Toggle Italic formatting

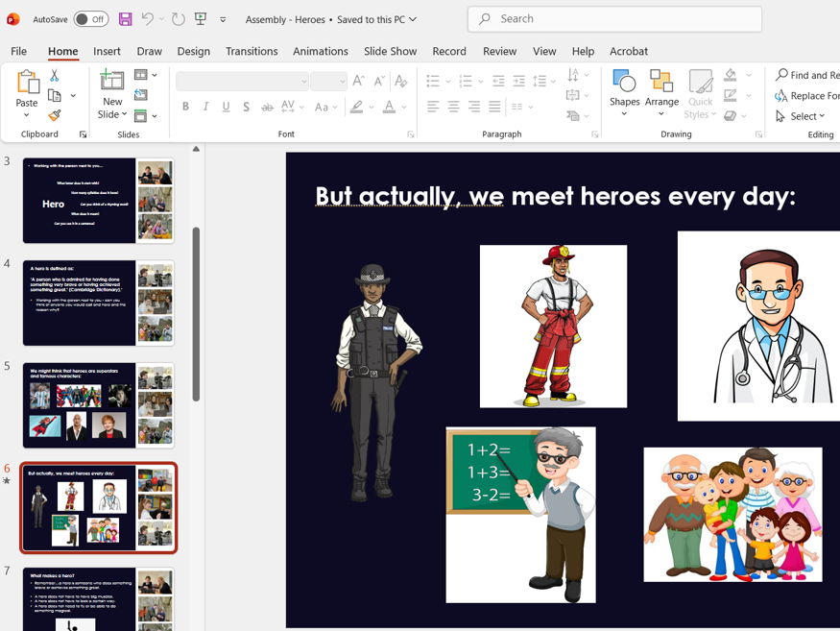205,107
